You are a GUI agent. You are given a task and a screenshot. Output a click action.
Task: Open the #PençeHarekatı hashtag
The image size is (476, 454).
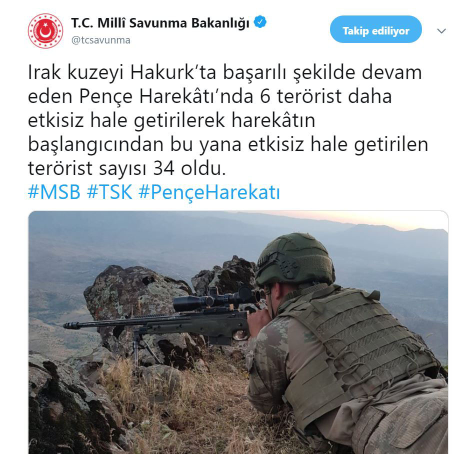pyautogui.click(x=209, y=193)
